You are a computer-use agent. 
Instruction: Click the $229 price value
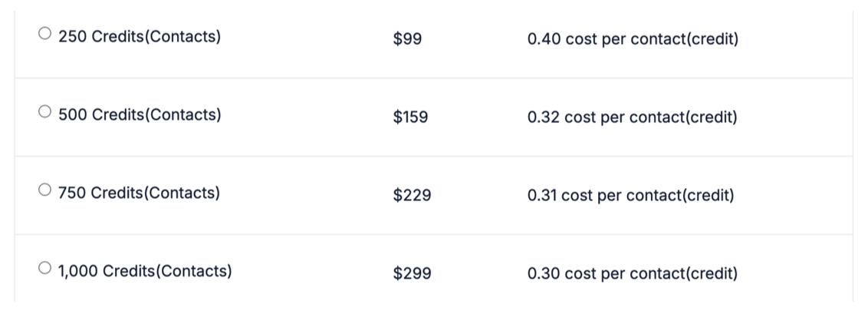pos(412,196)
